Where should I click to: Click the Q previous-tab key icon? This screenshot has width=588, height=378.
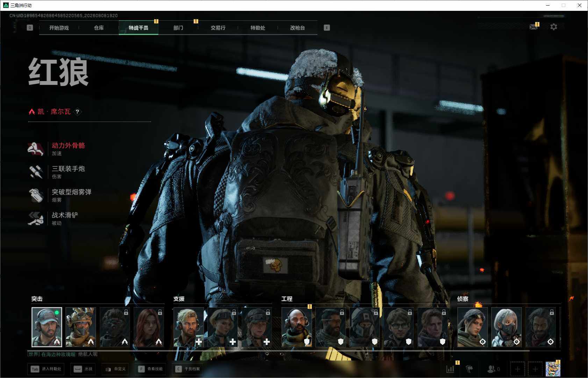[30, 28]
